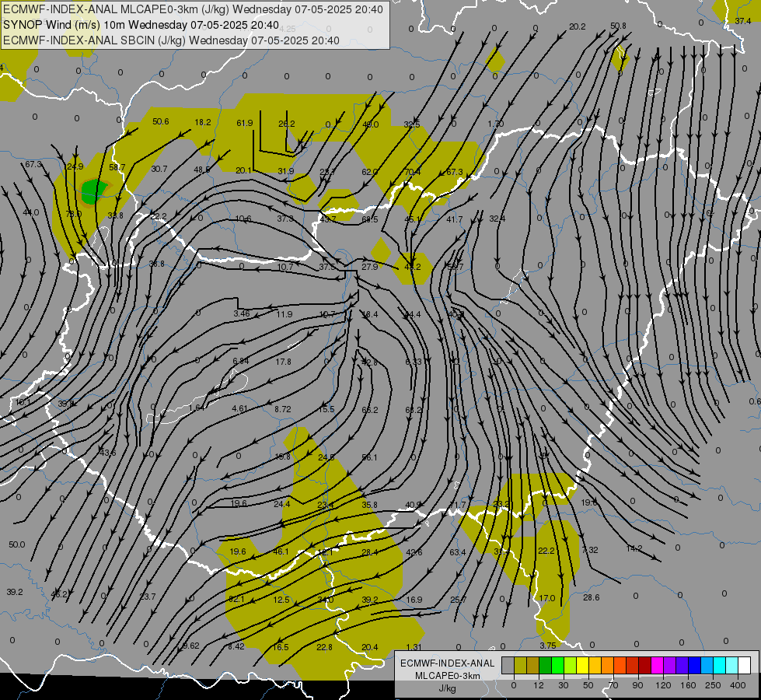Click the map value 124.9

click(73, 166)
